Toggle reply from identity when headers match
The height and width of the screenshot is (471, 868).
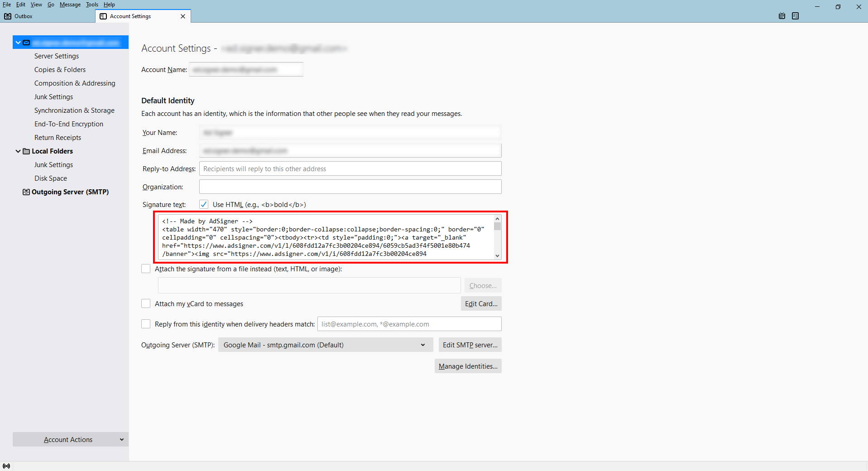pyautogui.click(x=146, y=324)
